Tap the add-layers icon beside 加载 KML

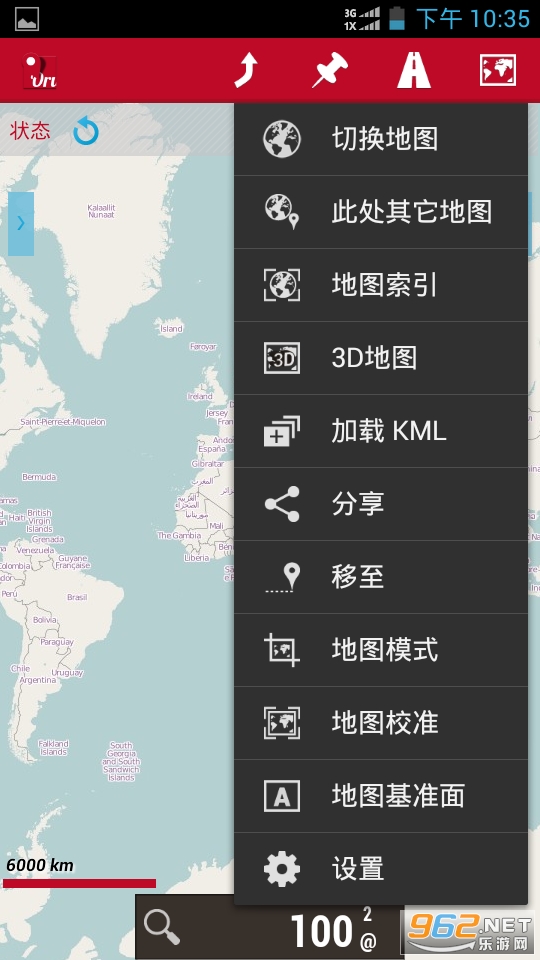(x=282, y=431)
